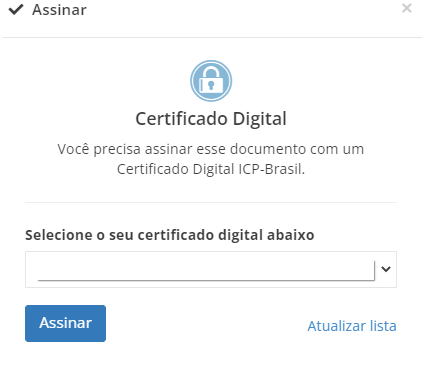Refresh certificates via Atualizar lista link
The height and width of the screenshot is (385, 422).
[352, 326]
